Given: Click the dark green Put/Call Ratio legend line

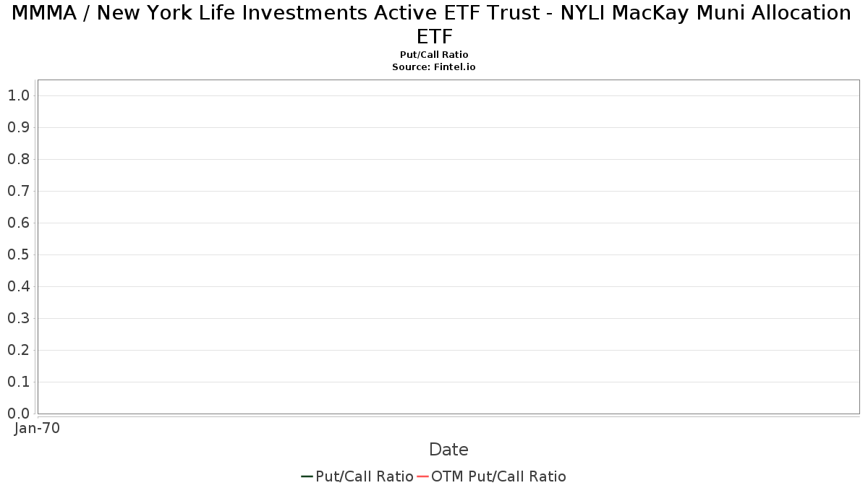Looking at the screenshot, I should 307,476.
